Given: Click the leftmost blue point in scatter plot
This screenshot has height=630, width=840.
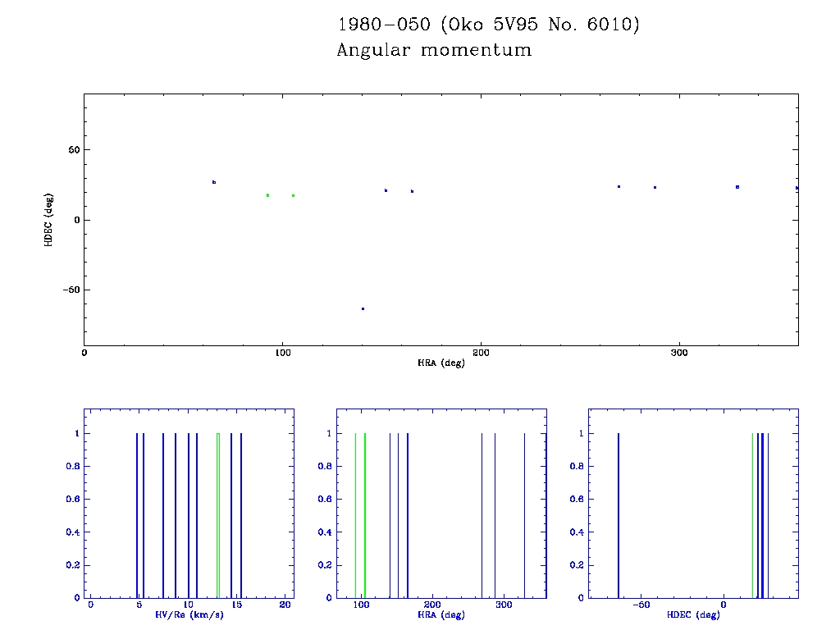Looking at the screenshot, I should pos(214,182).
